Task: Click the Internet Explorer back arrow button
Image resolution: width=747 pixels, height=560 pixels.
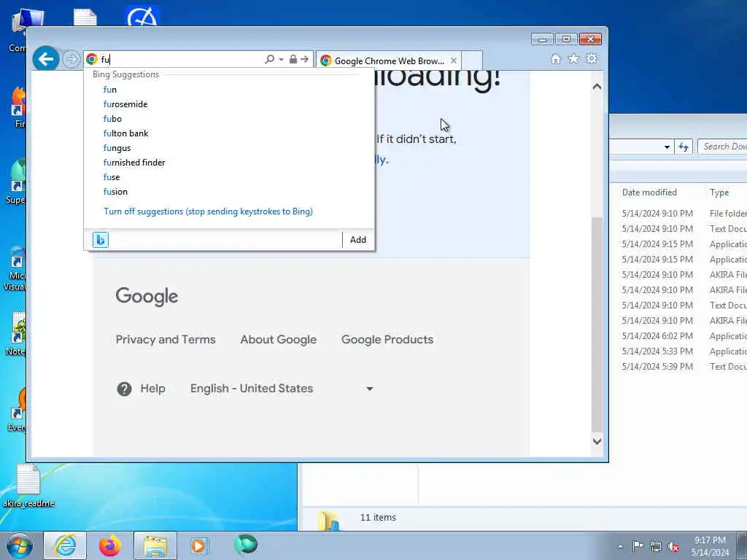Action: click(x=46, y=59)
